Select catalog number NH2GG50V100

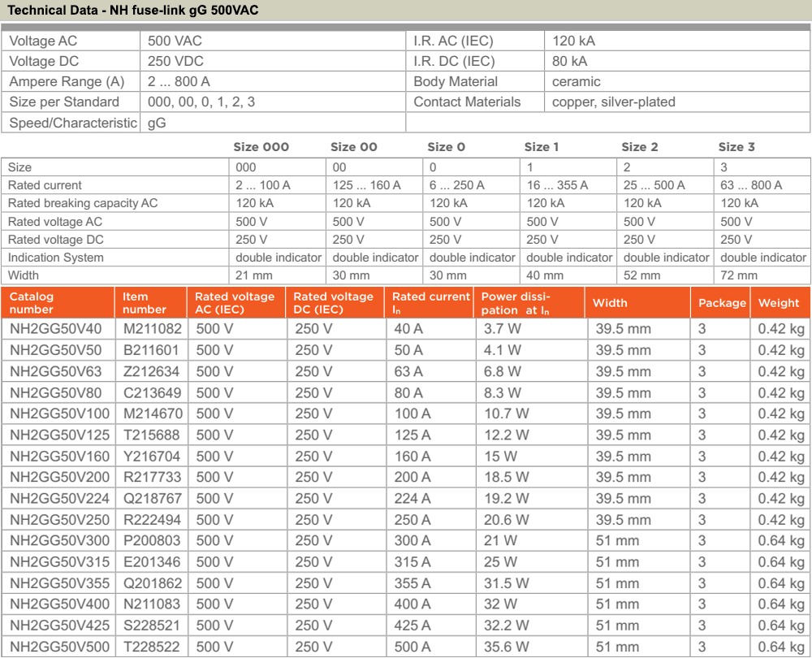(59, 413)
